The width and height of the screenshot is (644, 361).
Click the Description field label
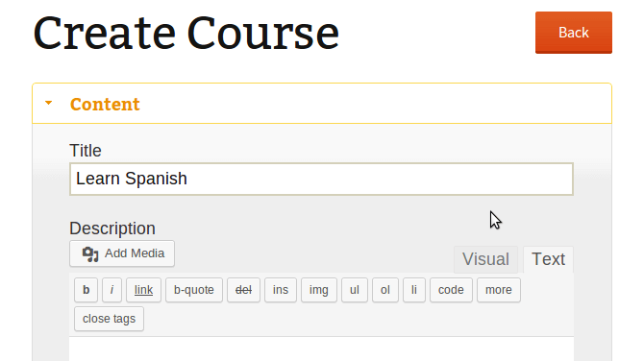(x=112, y=229)
